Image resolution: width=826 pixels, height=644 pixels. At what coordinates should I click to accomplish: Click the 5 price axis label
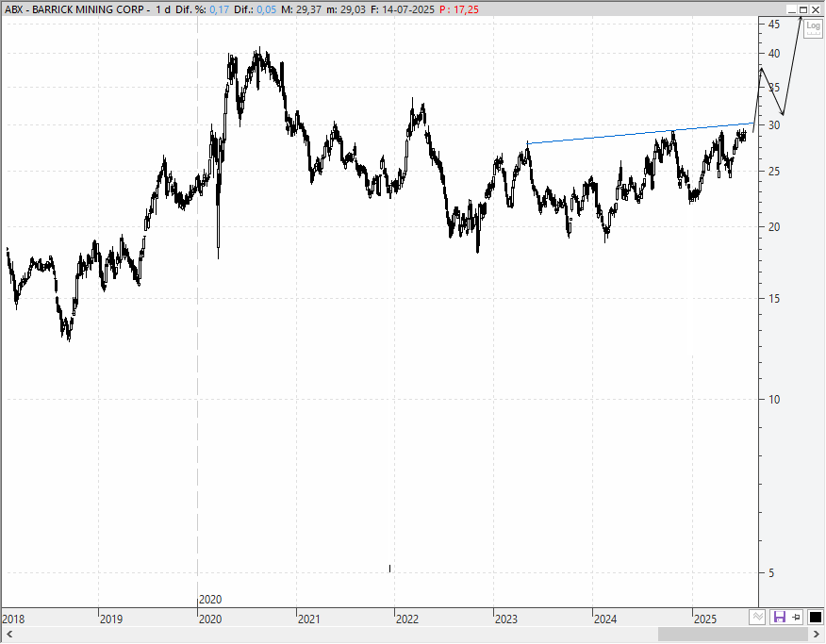tap(771, 573)
